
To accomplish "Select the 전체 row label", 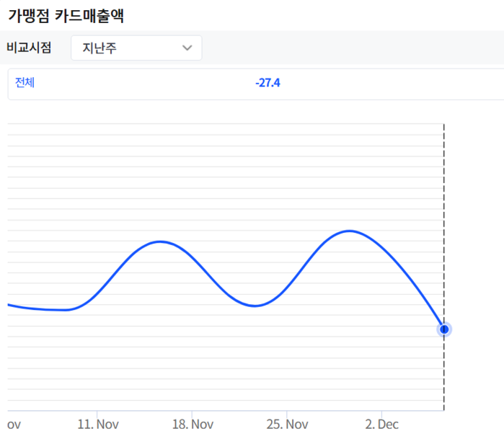I will (25, 83).
